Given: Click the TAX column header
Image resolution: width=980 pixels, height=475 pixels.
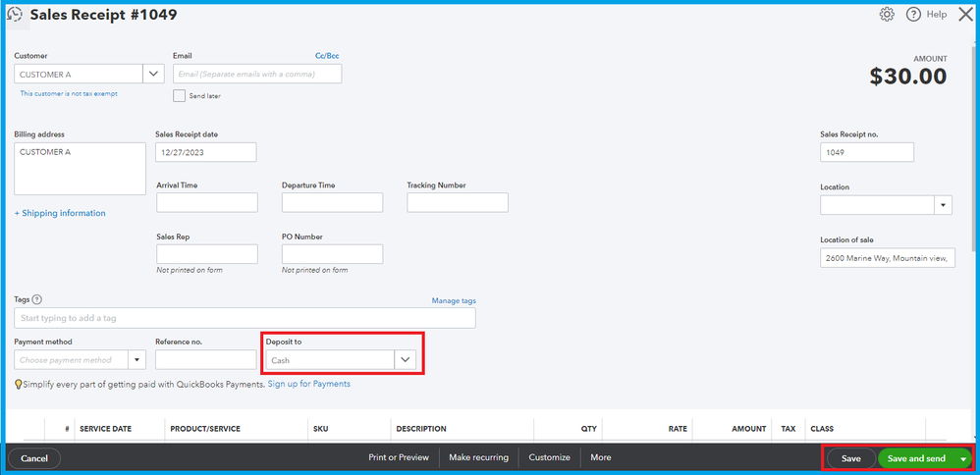Looking at the screenshot, I should tap(789, 429).
